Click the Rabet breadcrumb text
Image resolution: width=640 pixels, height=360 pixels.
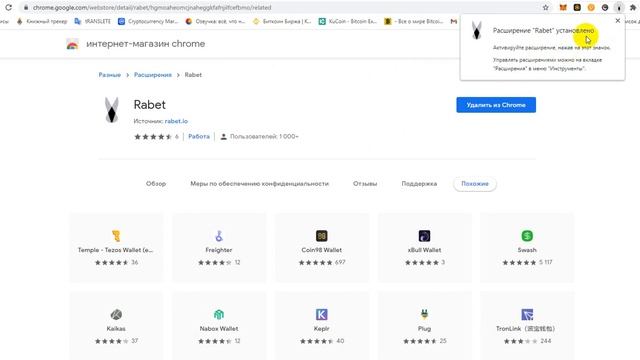[x=193, y=75]
